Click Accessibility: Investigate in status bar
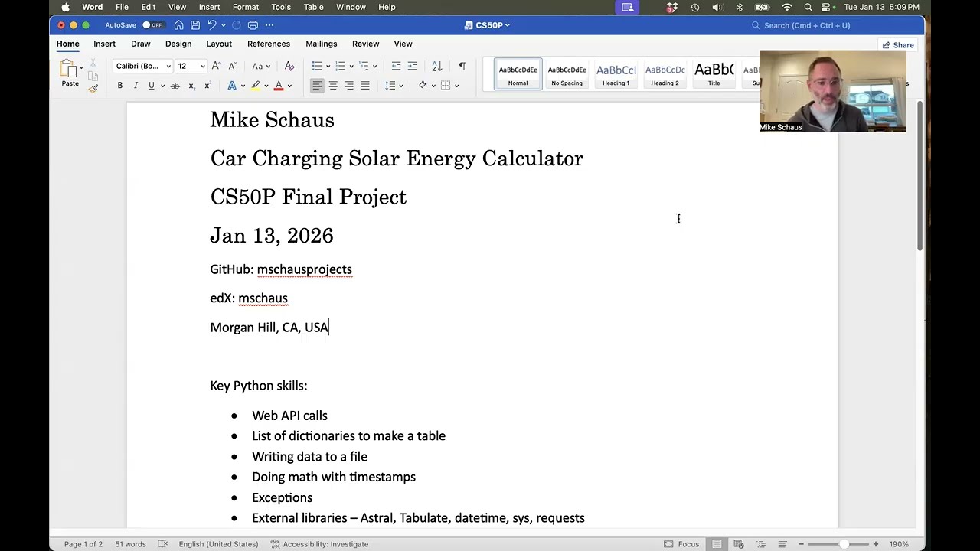This screenshot has height=551, width=980. point(319,544)
